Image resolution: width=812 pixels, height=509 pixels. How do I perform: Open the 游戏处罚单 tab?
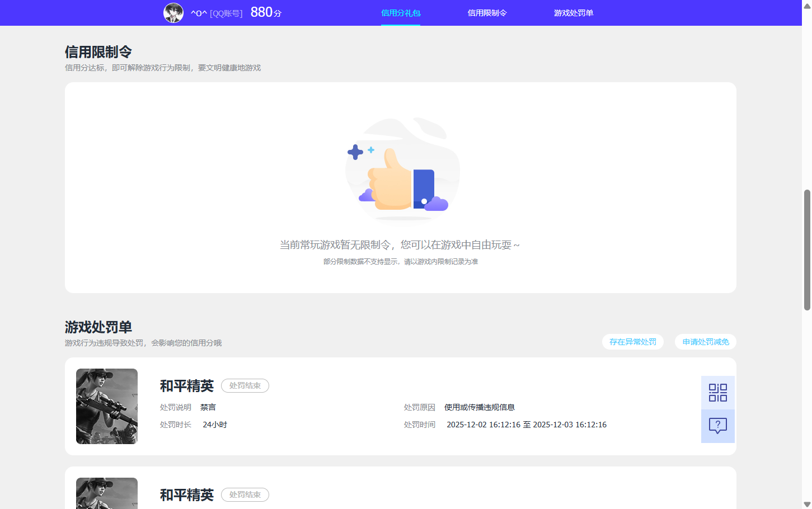[x=574, y=12]
